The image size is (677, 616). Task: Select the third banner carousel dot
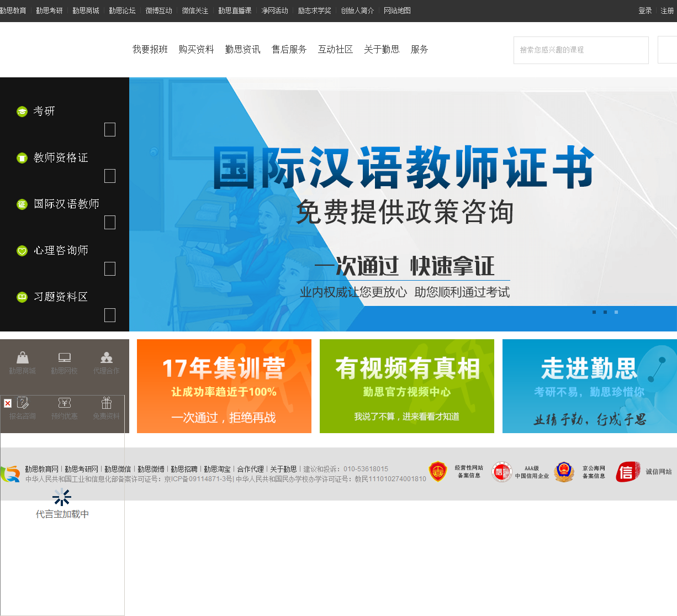(616, 312)
